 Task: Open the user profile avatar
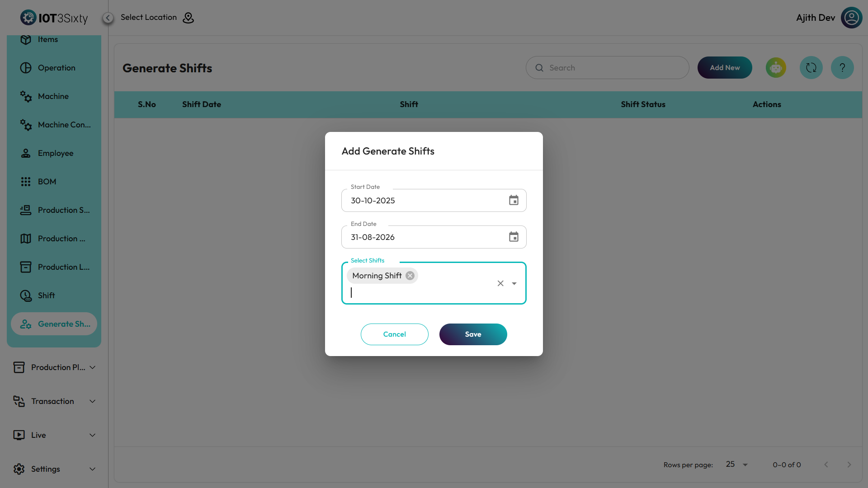(x=851, y=18)
